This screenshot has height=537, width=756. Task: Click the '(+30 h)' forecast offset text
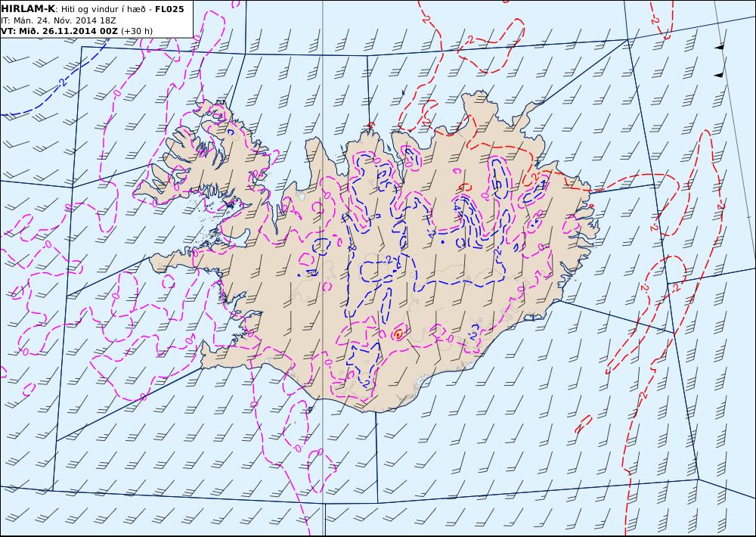pos(136,31)
